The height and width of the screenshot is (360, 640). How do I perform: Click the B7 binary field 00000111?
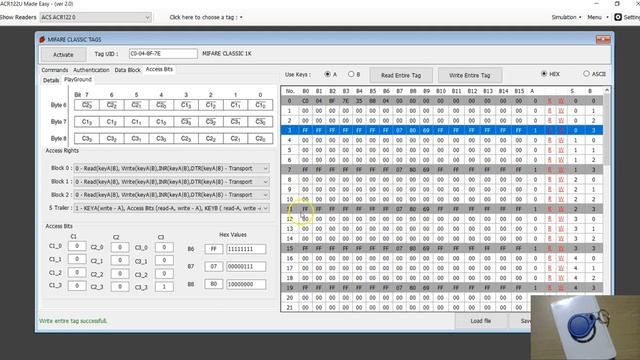click(246, 267)
